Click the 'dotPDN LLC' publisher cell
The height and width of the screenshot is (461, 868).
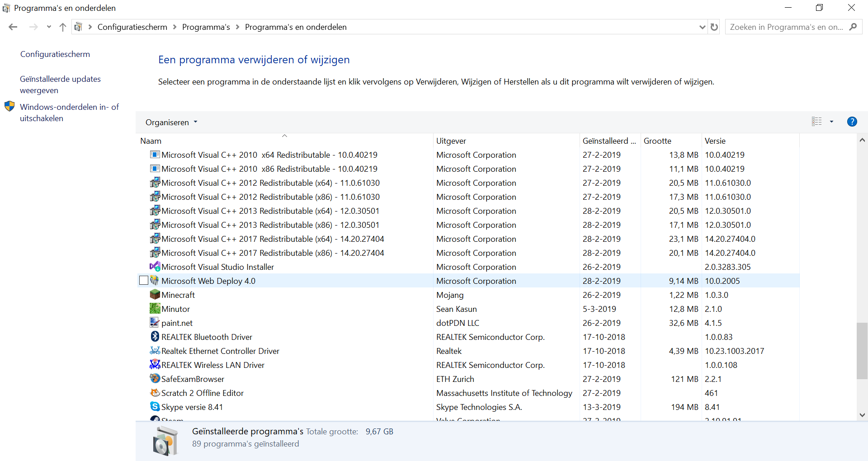click(458, 323)
